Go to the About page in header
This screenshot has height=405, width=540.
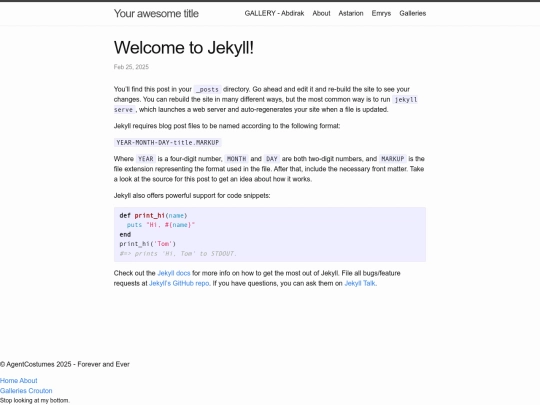[x=321, y=13]
